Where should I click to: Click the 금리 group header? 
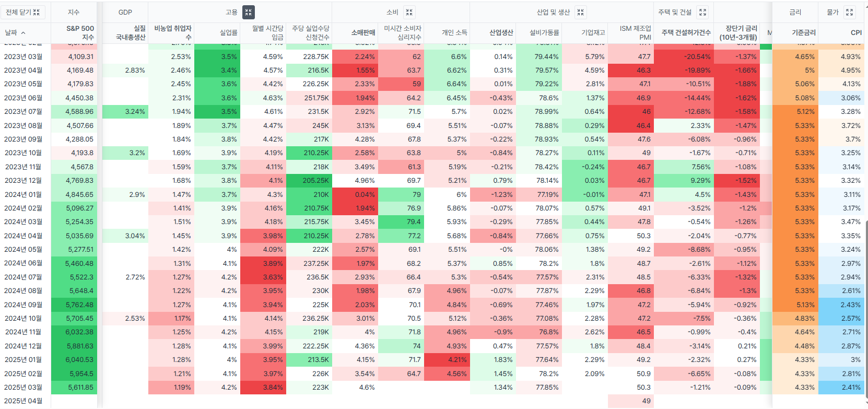tap(795, 12)
